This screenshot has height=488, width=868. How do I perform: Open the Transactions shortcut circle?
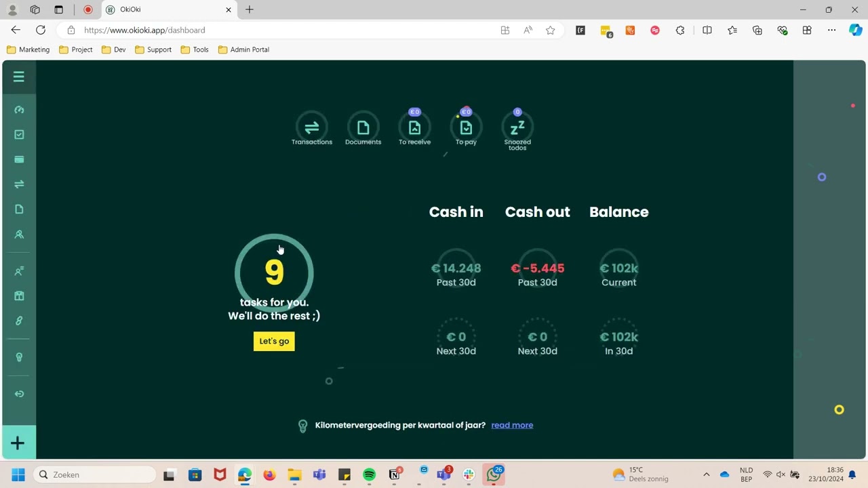pyautogui.click(x=312, y=127)
